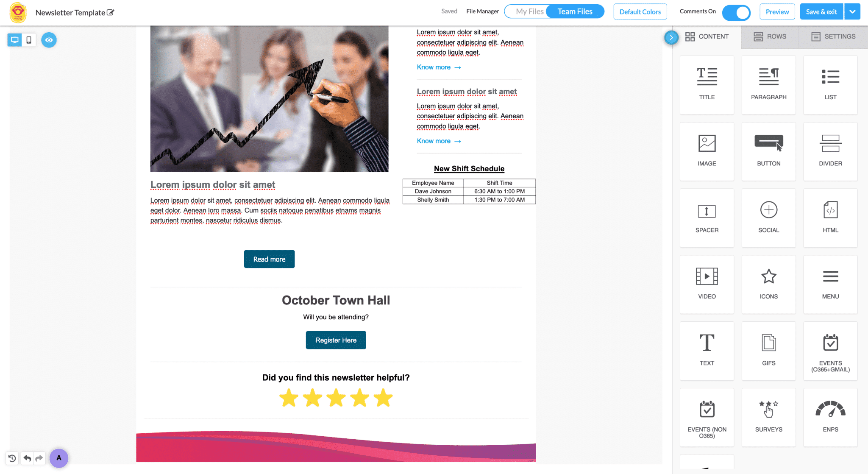The height and width of the screenshot is (474, 868).
Task: Click Default Colors swatch button
Action: point(640,12)
